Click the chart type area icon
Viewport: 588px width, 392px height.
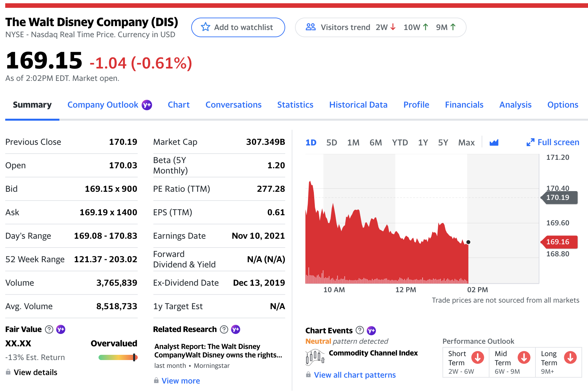point(494,143)
